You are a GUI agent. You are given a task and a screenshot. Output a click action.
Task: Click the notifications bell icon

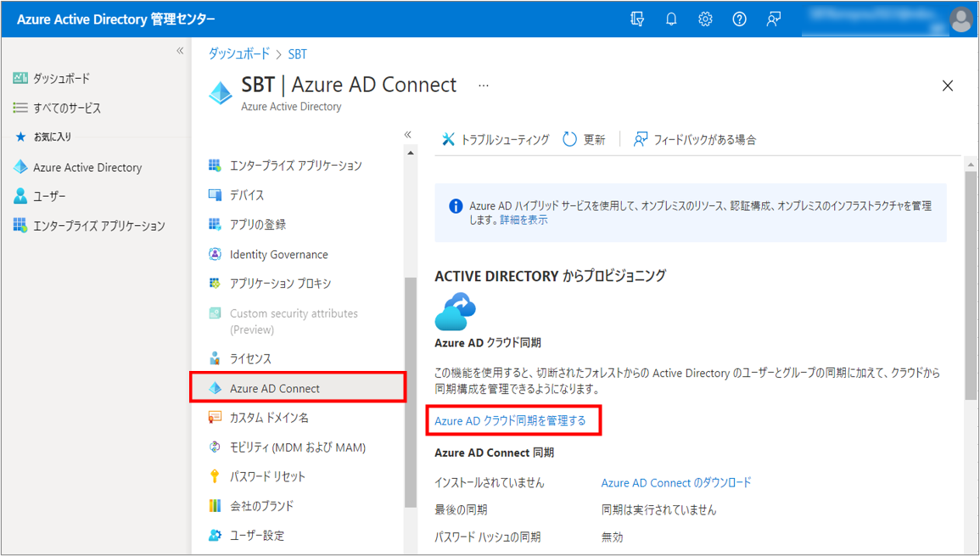pyautogui.click(x=671, y=19)
